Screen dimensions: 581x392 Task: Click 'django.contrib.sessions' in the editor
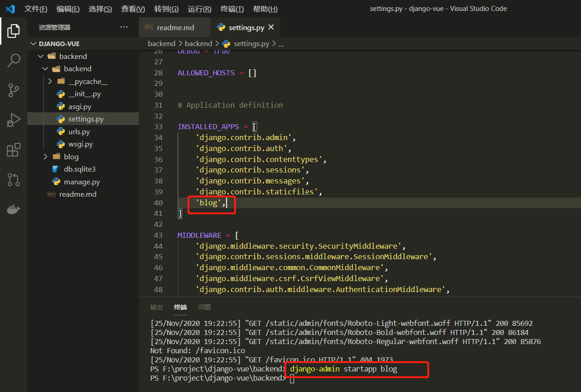coord(253,170)
